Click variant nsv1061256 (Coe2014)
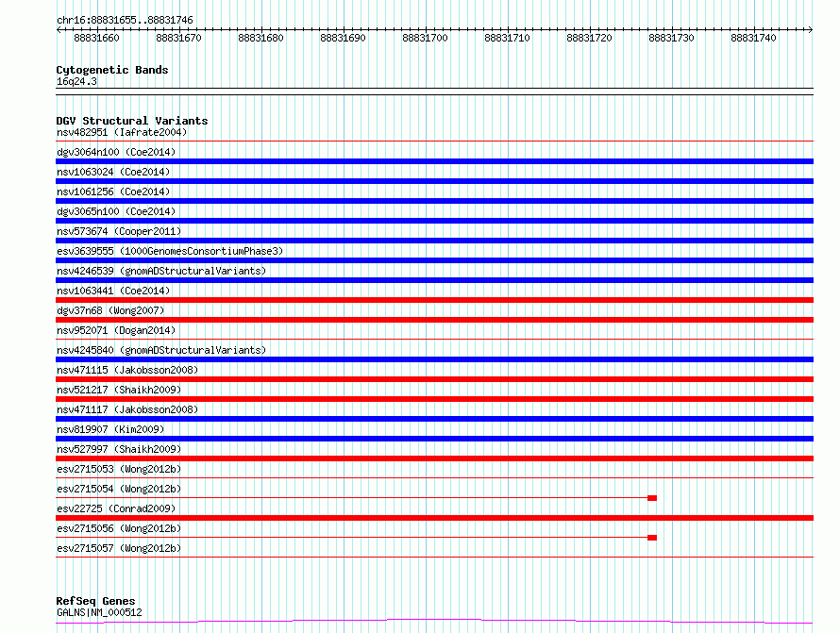The image size is (840, 633). 113,192
